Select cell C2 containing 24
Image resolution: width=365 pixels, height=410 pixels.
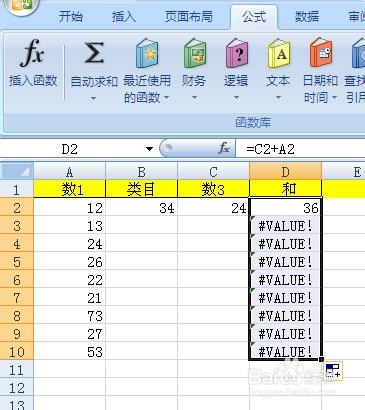(x=213, y=207)
